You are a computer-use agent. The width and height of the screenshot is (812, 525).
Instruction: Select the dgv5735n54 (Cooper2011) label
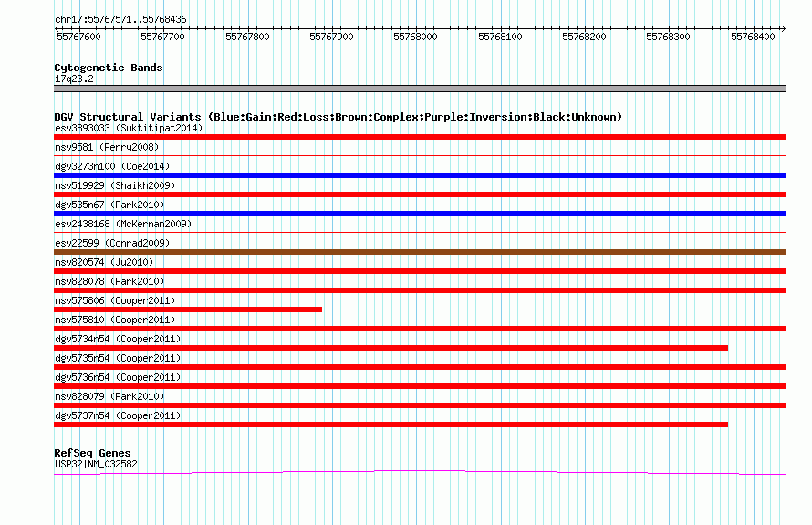tap(118, 358)
